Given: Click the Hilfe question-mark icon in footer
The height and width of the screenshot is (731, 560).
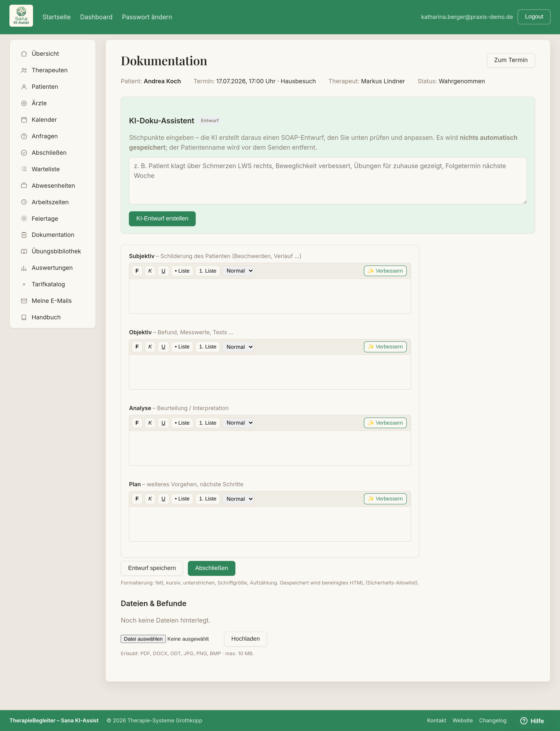Looking at the screenshot, I should pyautogui.click(x=524, y=721).
